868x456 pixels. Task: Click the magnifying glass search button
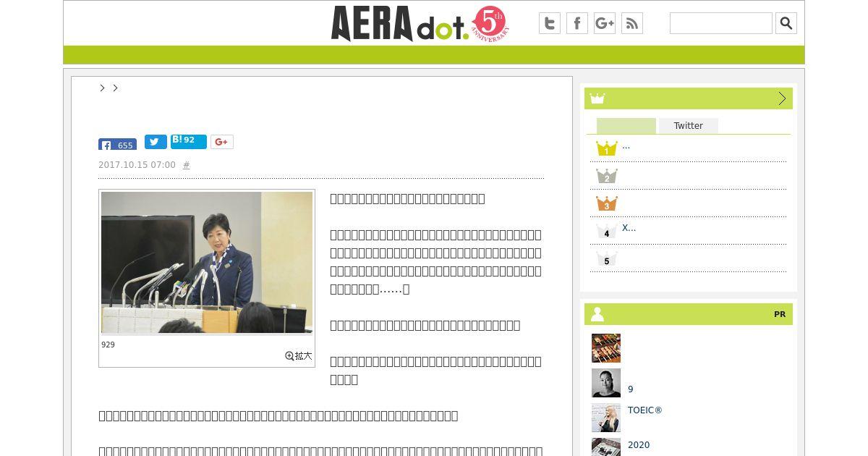click(786, 23)
